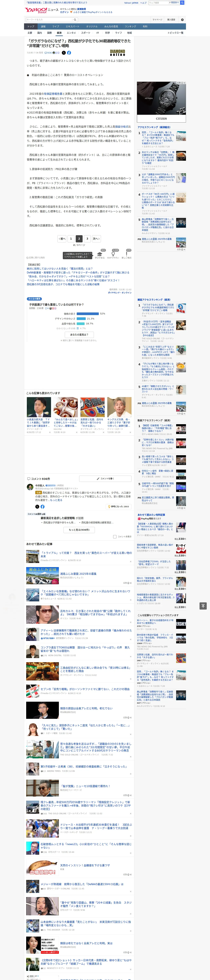Select the エキスパート navigation tab

(x=72, y=27)
